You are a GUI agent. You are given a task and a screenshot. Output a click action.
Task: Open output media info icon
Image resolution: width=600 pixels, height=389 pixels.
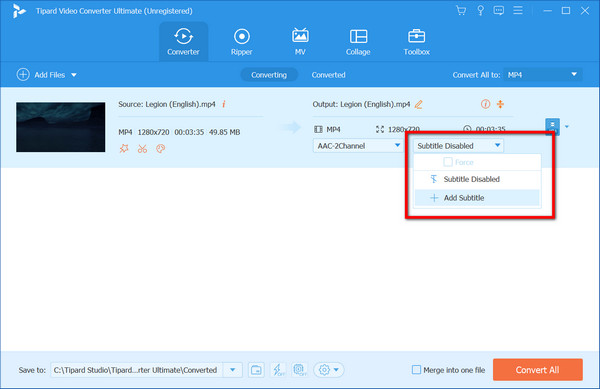(x=485, y=104)
